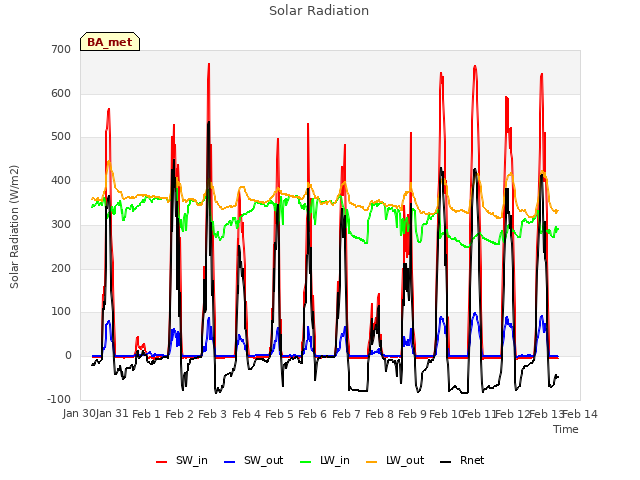Click the tallest SW_in peak on Feb 3

pyautogui.click(x=209, y=64)
